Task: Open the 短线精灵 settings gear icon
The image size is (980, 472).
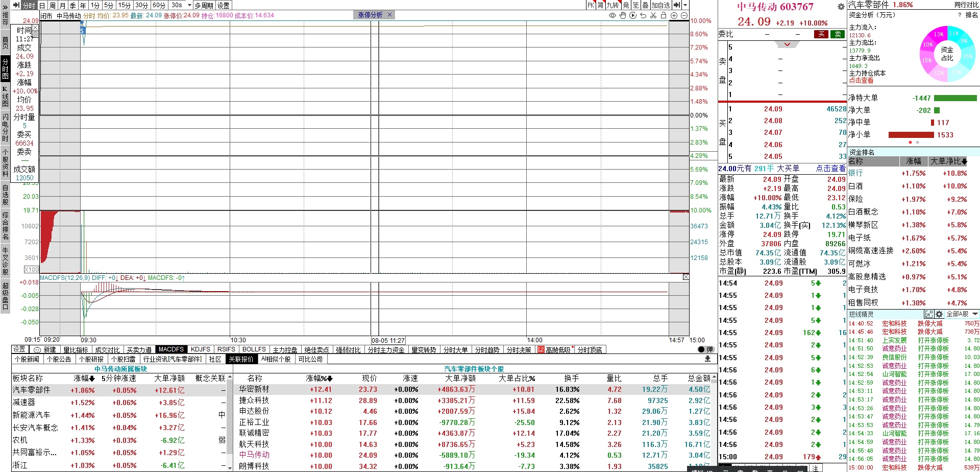Action: pyautogui.click(x=939, y=314)
